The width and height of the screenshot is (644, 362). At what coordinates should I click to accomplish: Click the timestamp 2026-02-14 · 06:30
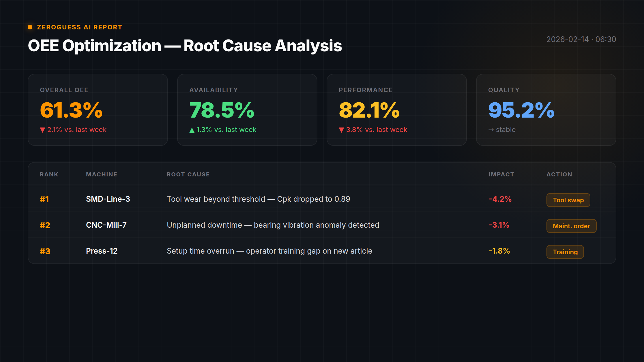[x=581, y=39]
